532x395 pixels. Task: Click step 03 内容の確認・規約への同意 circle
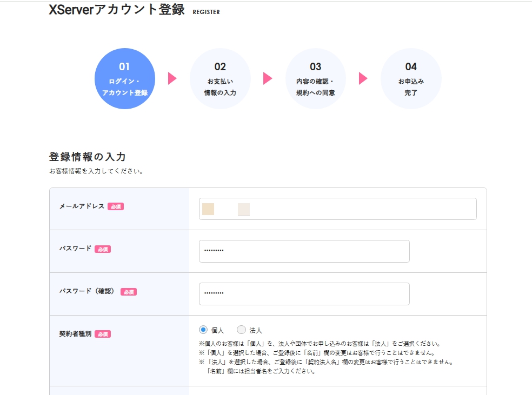pyautogui.click(x=316, y=78)
